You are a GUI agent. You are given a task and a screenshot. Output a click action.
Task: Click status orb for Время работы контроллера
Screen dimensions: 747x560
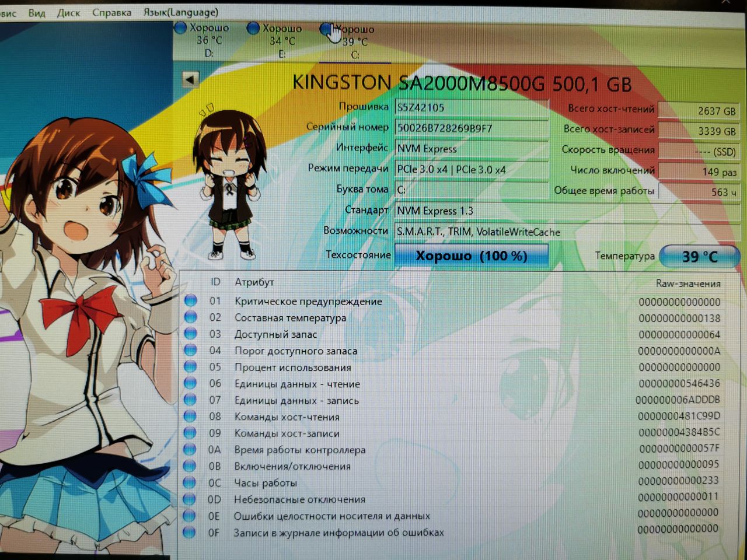190,449
